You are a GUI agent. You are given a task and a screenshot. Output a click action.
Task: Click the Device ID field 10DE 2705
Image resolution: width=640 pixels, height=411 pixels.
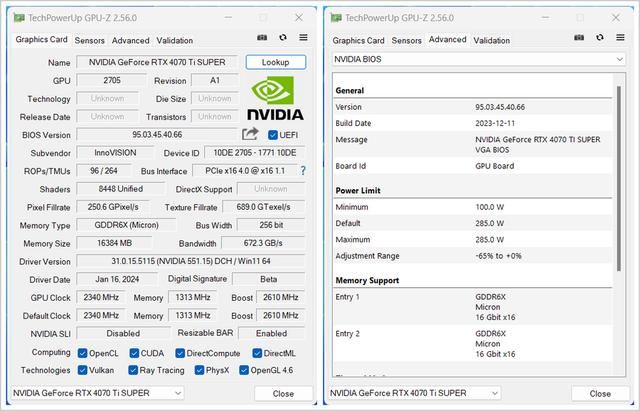click(x=255, y=153)
